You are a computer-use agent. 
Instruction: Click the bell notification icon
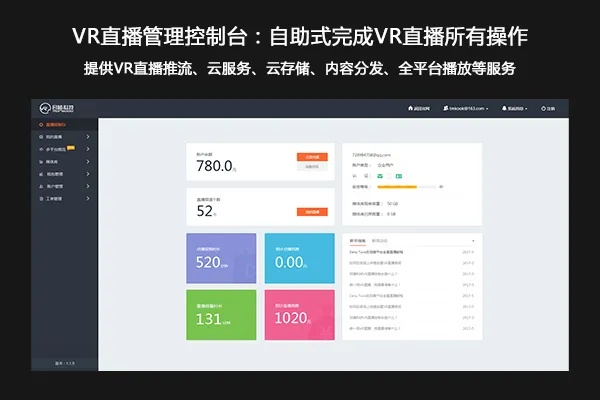[x=504, y=108]
